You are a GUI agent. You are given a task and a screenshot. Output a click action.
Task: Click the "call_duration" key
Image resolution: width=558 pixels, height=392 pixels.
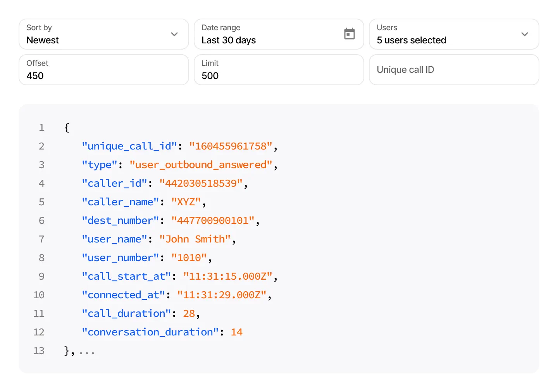pos(127,313)
